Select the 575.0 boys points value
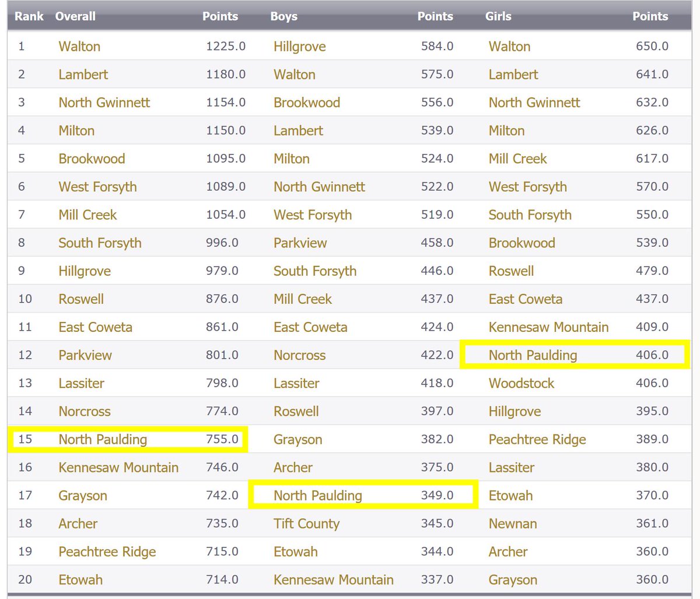The width and height of the screenshot is (700, 599). (437, 74)
